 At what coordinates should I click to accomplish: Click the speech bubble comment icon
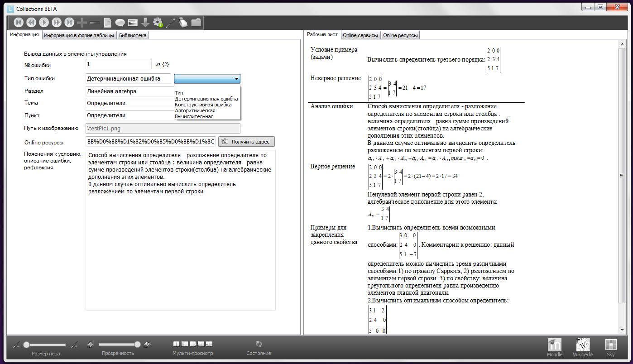point(120,22)
